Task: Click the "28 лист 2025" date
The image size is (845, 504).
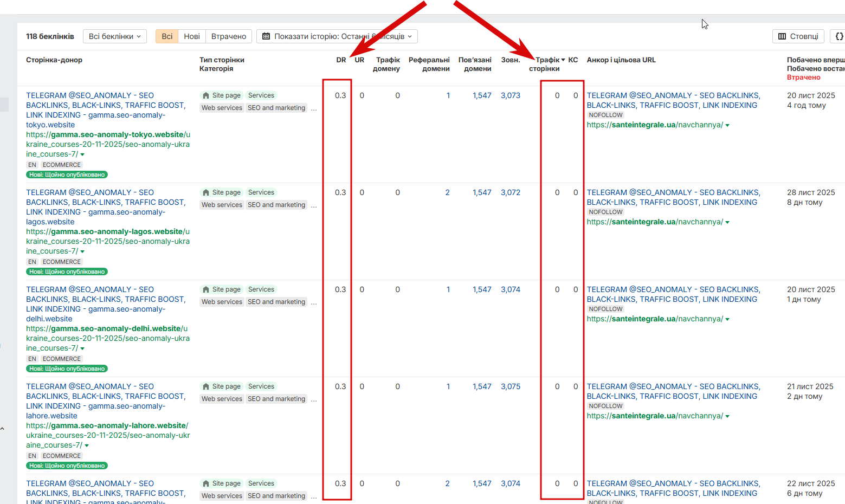Action: (x=811, y=192)
